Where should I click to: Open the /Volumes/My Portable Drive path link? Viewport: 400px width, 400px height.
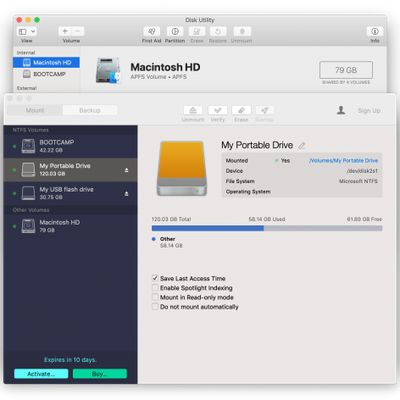click(343, 161)
